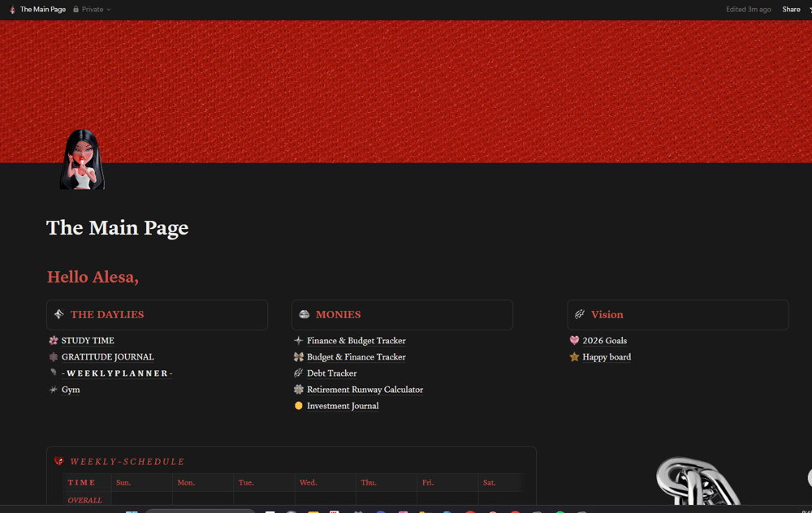The image size is (812, 513).
Task: Click The Main Page breadcrumb title
Action: point(43,9)
